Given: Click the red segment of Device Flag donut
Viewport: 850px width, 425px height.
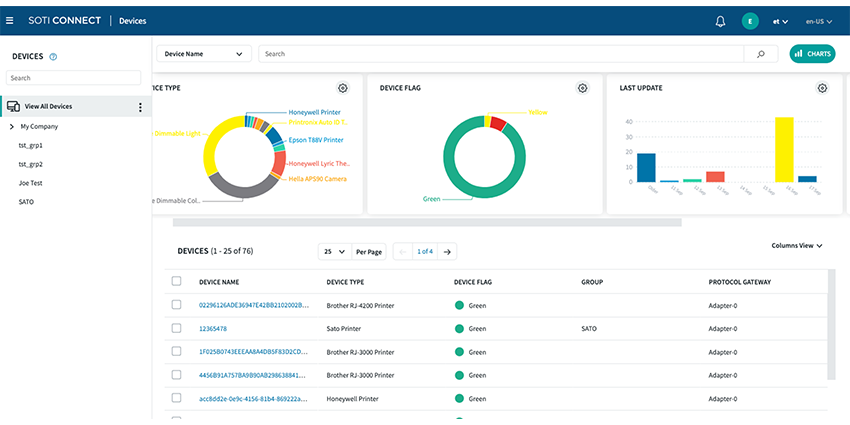Looking at the screenshot, I should (498, 123).
